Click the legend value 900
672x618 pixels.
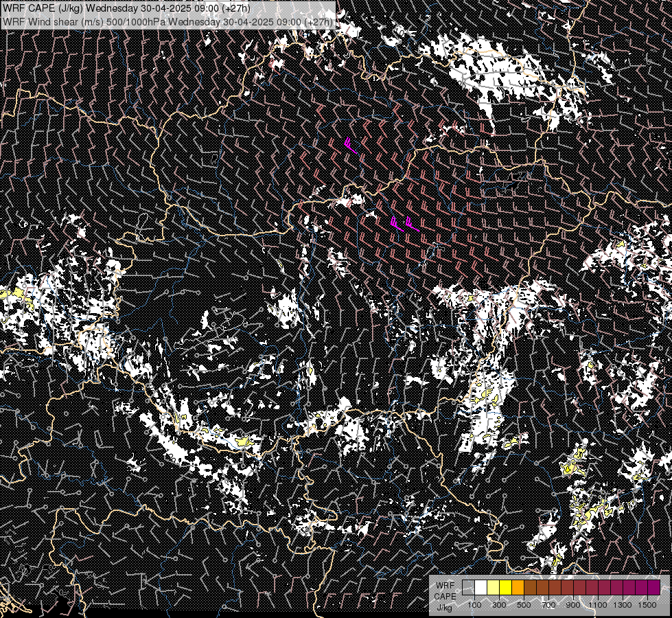point(573,605)
